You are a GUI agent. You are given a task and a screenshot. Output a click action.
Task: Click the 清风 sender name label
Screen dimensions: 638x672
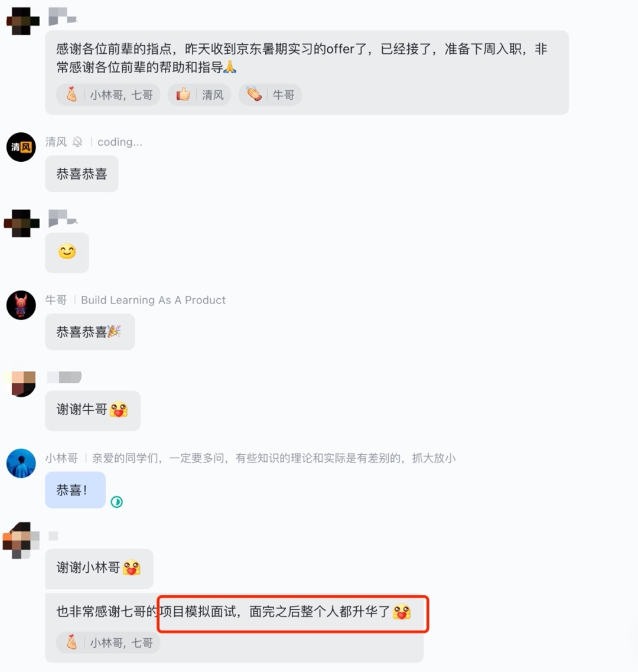coord(56,142)
